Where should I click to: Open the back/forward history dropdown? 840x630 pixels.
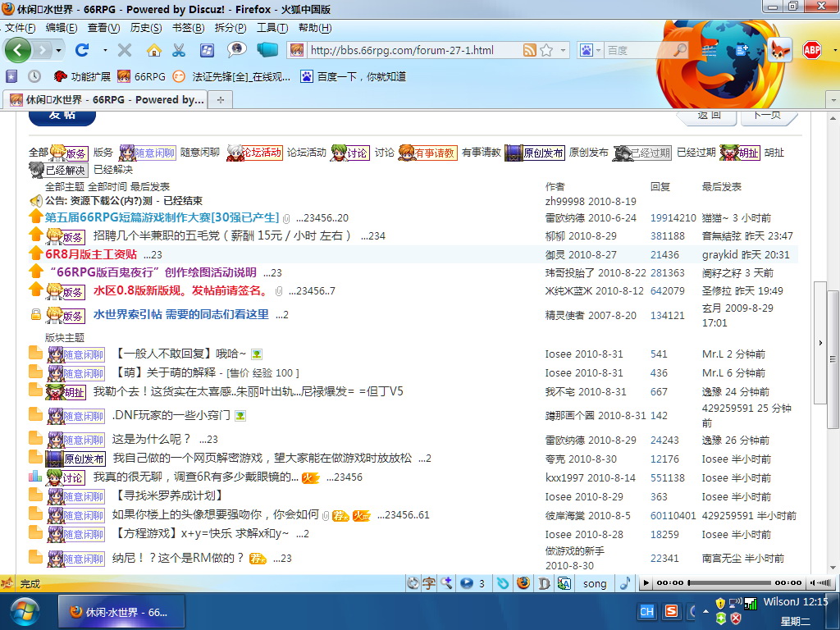point(58,50)
